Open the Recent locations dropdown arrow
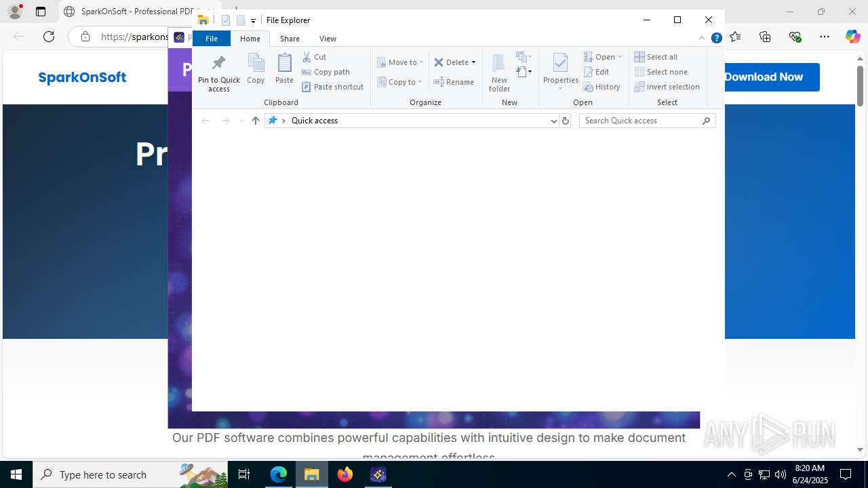 pyautogui.click(x=241, y=121)
